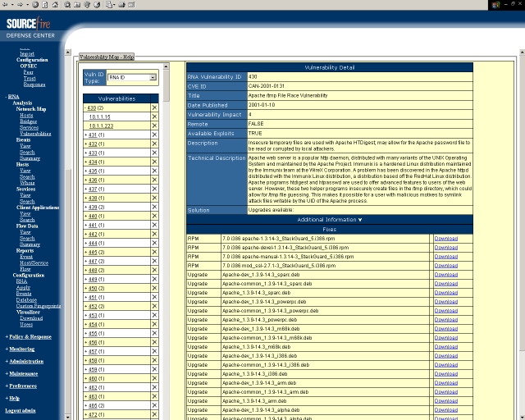This screenshot has width=525, height=420.
Task: Open the Custom Fingerprints configuration link
Action: (x=39, y=306)
